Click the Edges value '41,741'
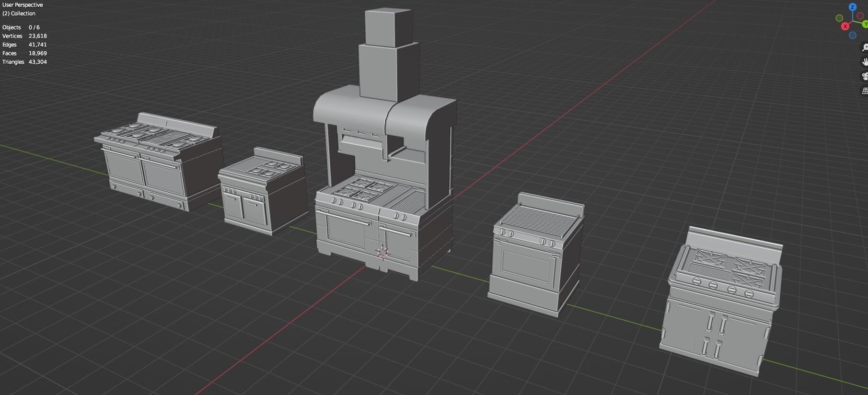Image resolution: width=868 pixels, height=395 pixels. [37, 45]
